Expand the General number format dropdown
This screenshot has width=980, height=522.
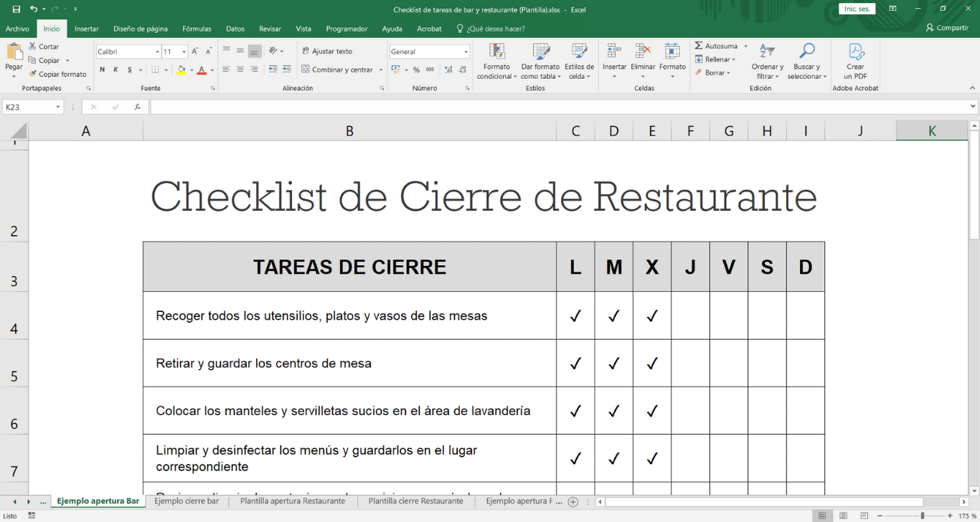(466, 52)
